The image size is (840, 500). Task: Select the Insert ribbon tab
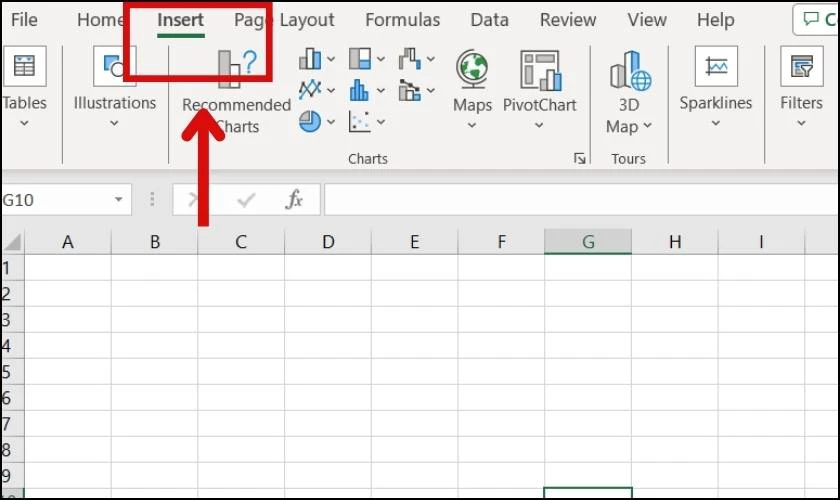(181, 20)
